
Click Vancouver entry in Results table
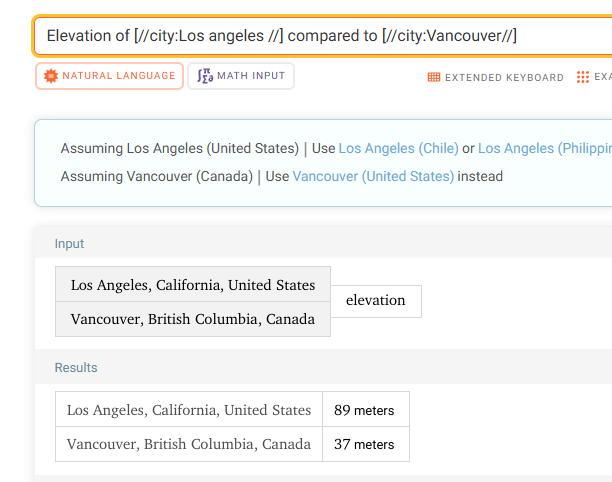189,444
